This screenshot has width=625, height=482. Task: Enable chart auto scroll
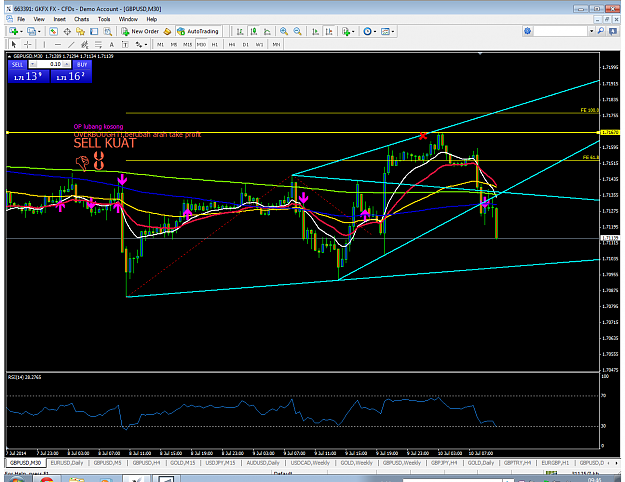tap(315, 31)
